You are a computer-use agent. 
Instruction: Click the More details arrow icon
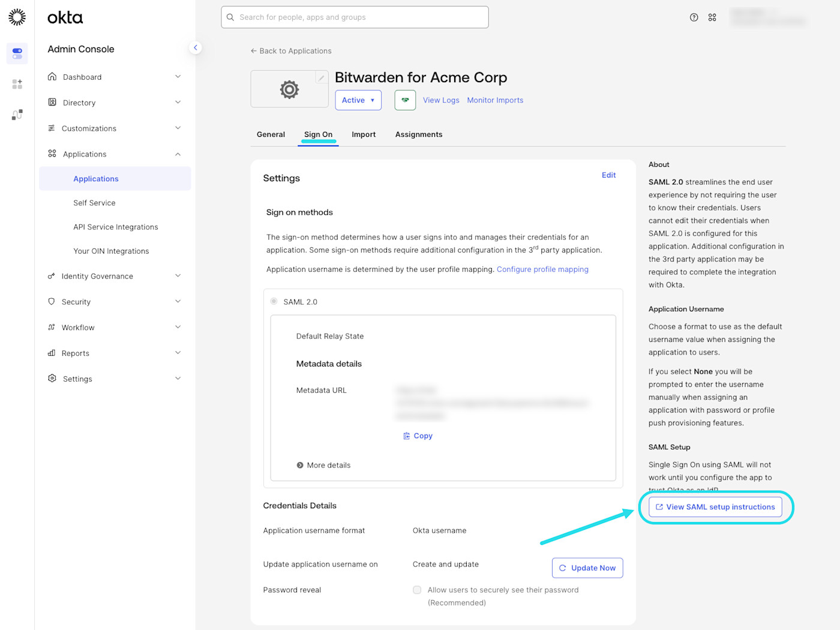[300, 465]
